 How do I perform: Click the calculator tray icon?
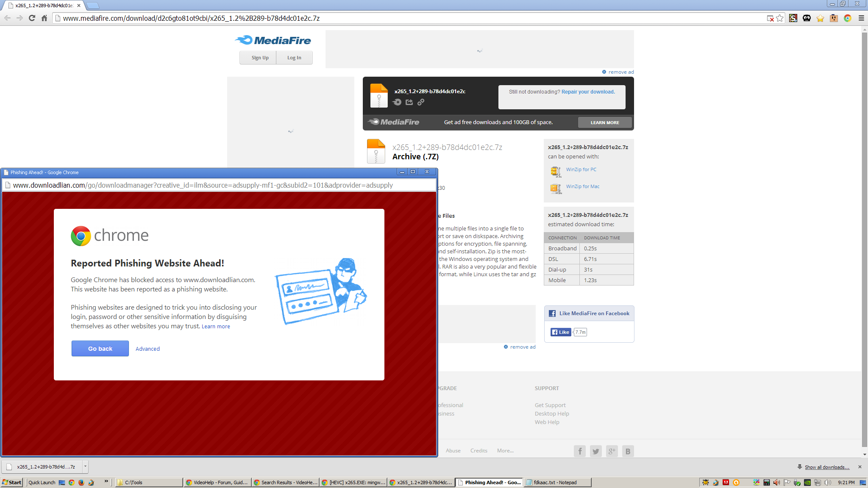tap(766, 482)
